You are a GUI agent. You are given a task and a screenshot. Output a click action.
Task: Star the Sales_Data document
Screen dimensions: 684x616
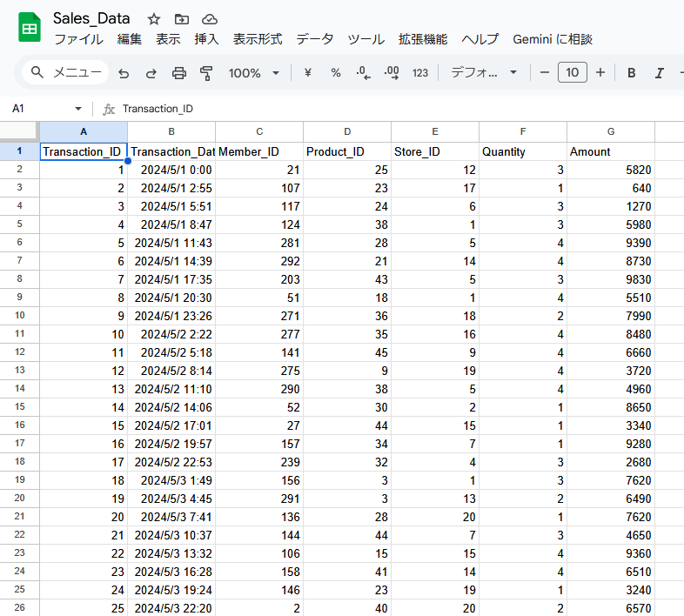click(x=154, y=18)
